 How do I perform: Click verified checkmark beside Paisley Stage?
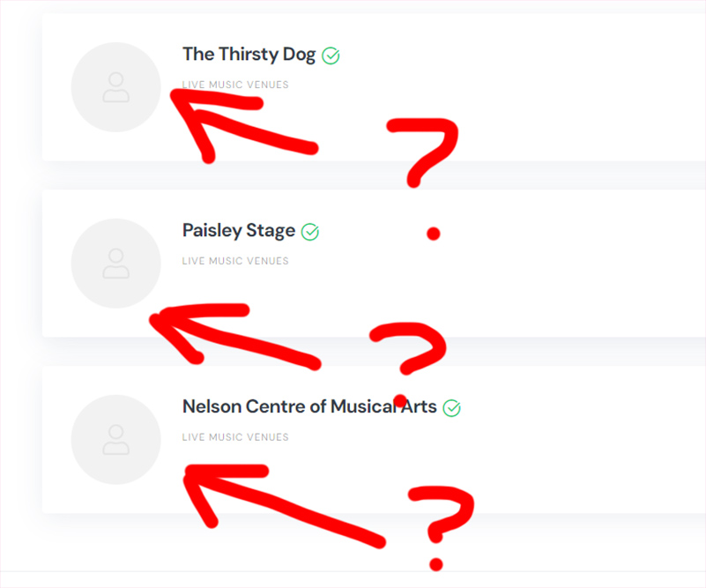[309, 232]
